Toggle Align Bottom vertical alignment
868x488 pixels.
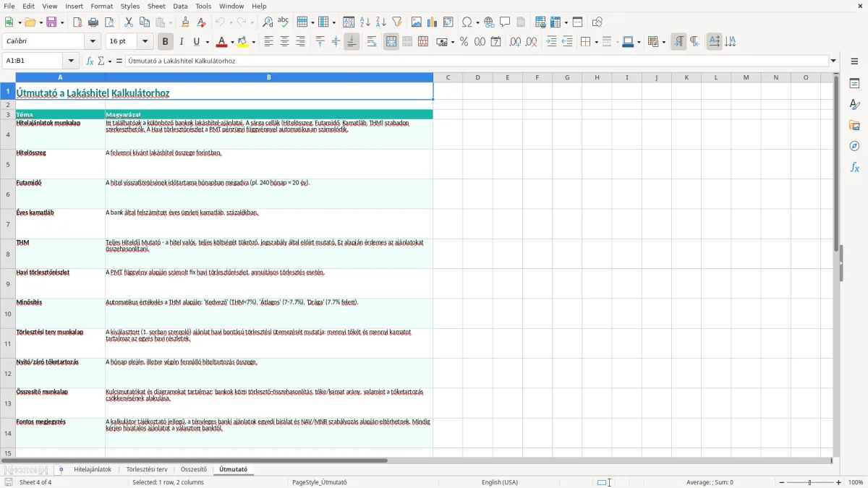click(x=352, y=42)
